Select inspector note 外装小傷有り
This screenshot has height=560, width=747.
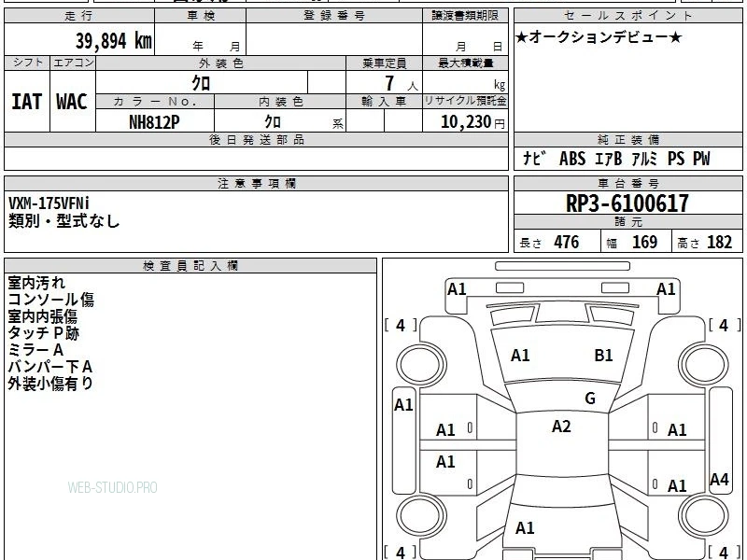50,384
